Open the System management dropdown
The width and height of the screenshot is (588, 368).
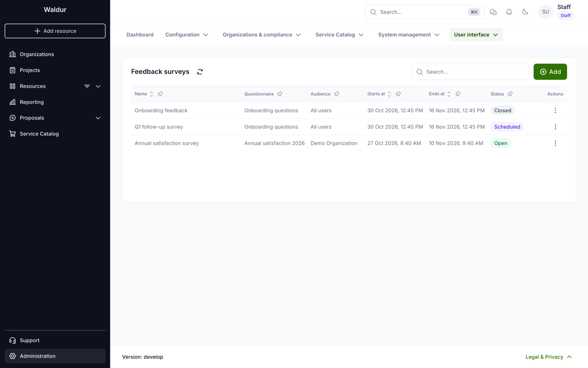click(409, 35)
